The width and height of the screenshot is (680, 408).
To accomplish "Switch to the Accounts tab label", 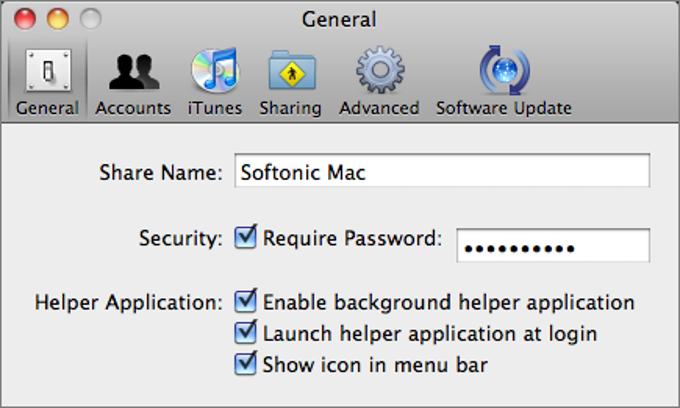I will pyautogui.click(x=133, y=108).
